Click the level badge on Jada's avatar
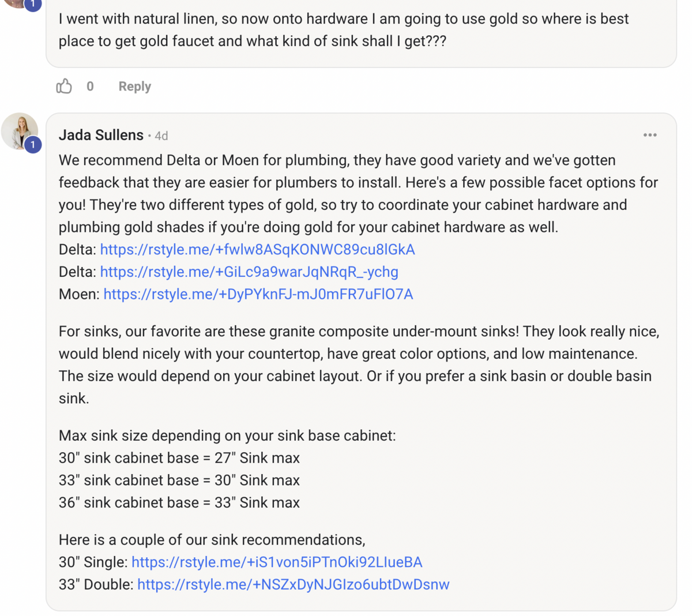The image size is (692, 616). pyautogui.click(x=33, y=145)
